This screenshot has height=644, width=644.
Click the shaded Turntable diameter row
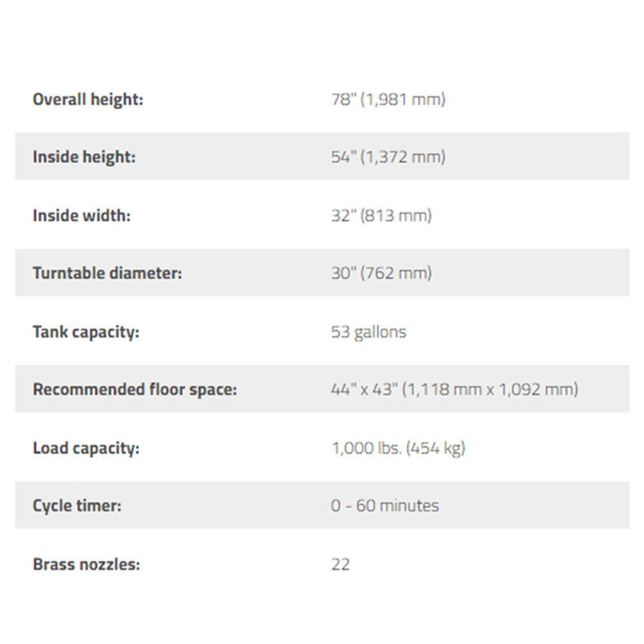[x=322, y=272]
